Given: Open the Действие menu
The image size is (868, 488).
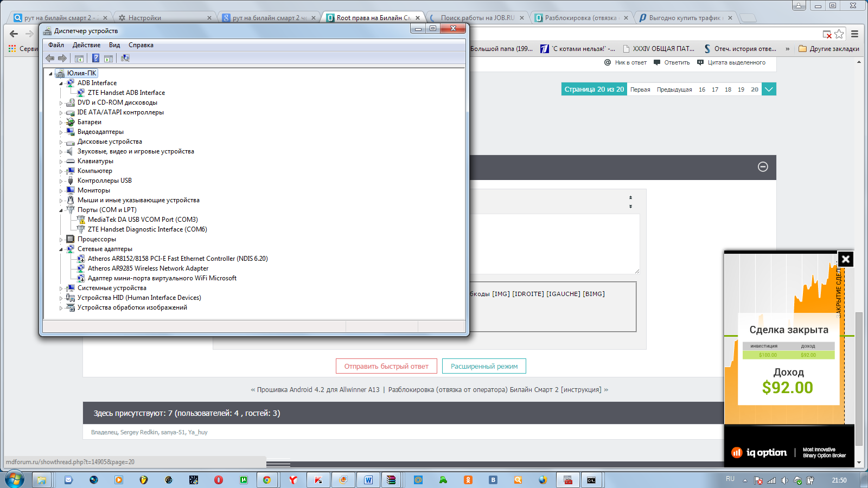Looking at the screenshot, I should (x=86, y=45).
